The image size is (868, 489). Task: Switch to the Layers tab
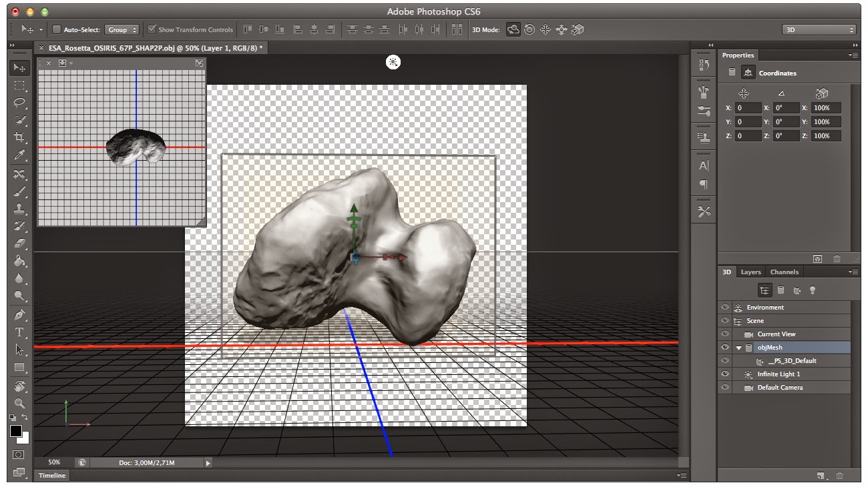tap(750, 272)
